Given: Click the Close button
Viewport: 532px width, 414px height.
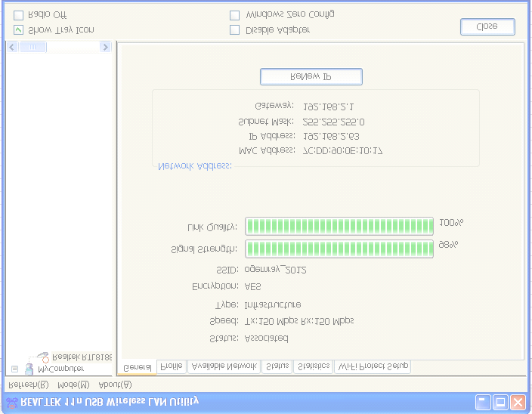Looking at the screenshot, I should (x=487, y=26).
